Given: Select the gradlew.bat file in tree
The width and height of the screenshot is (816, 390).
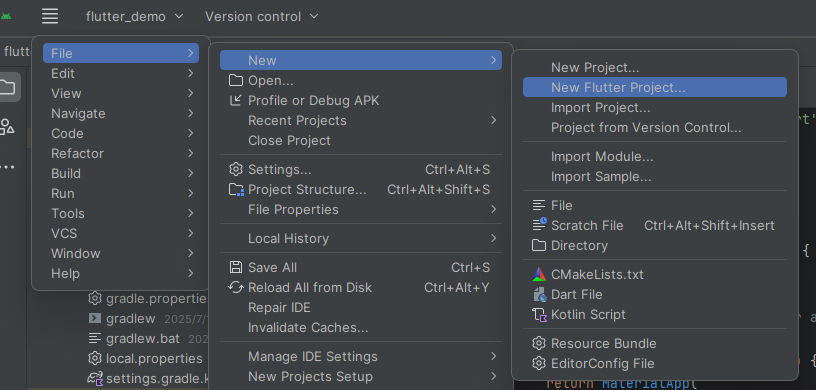Looking at the screenshot, I should point(143,338).
